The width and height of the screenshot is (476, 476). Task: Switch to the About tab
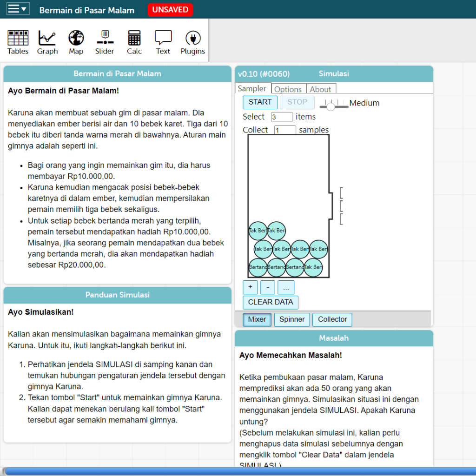click(321, 89)
